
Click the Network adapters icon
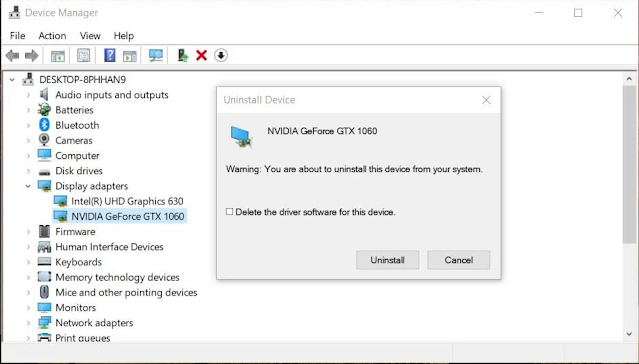click(x=44, y=322)
